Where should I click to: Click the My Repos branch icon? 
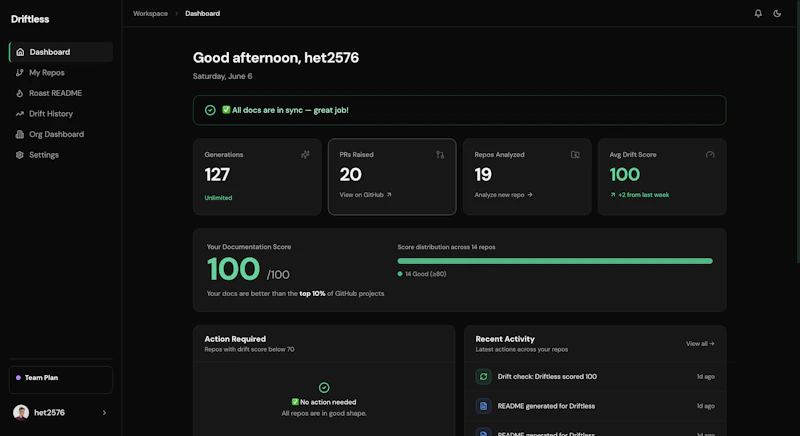[x=19, y=72]
